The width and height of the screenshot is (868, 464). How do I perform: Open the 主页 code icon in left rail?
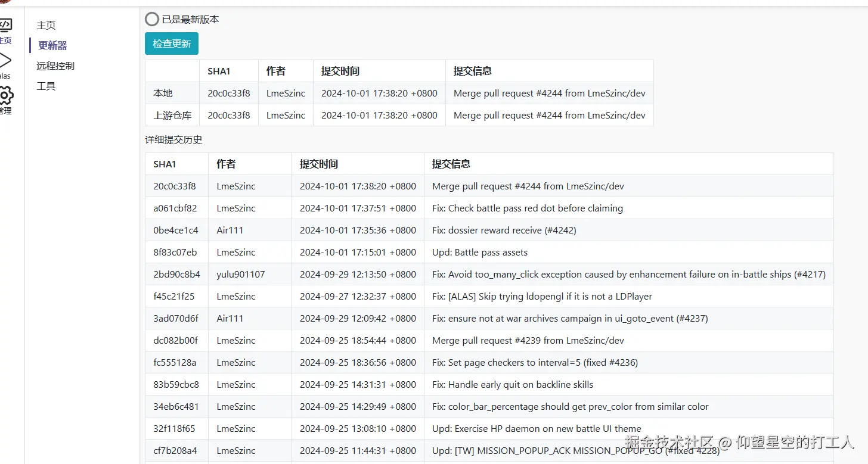5,25
